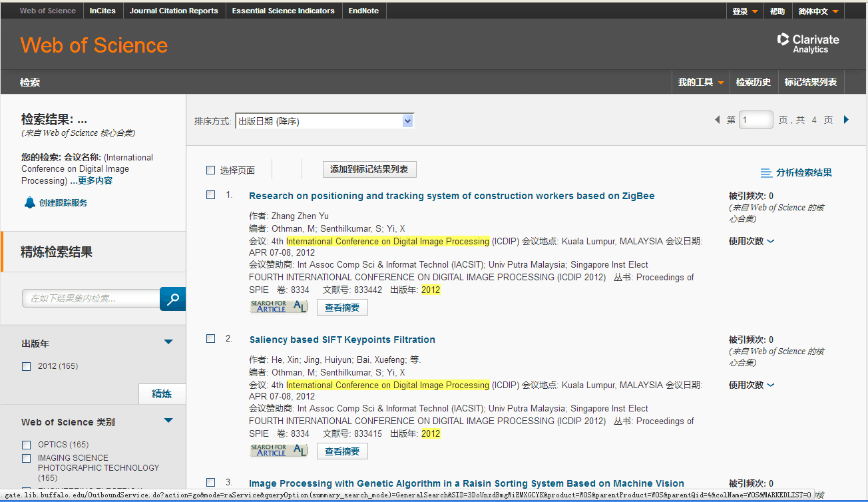Open the EndNote tab

tap(363, 11)
